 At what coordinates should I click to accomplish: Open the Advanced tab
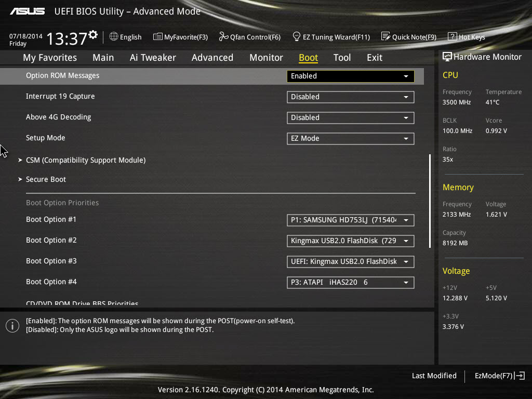212,58
